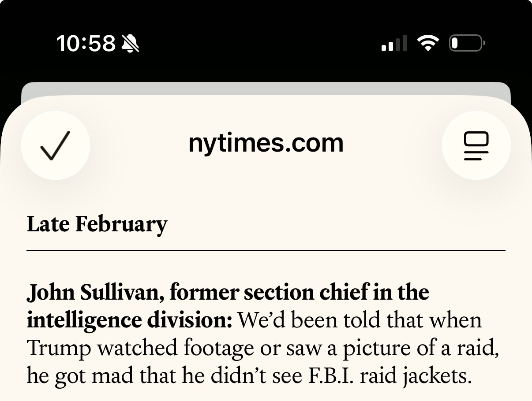Tap the Wi-Fi status icon
This screenshot has height=401, width=532.
point(427,43)
